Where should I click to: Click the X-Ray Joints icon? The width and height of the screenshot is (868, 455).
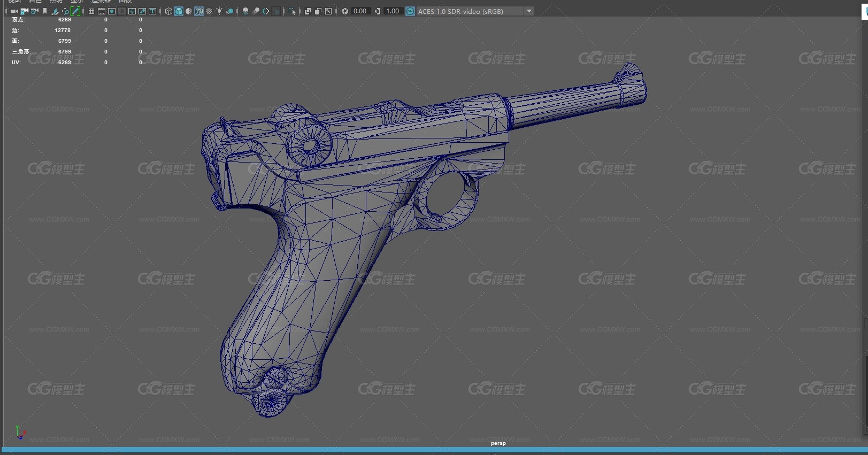(328, 11)
